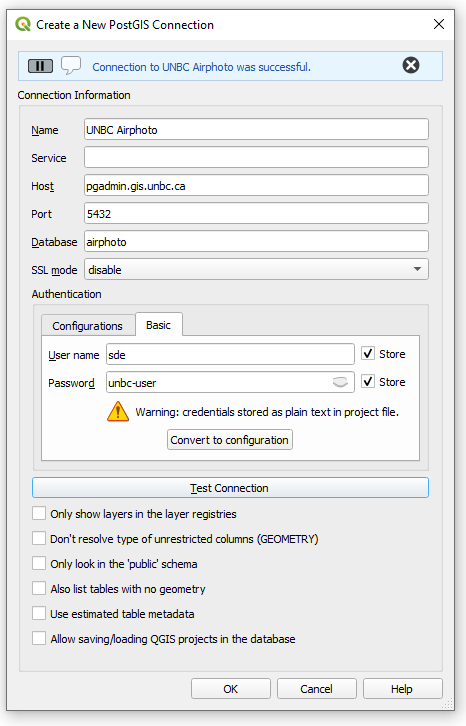Check Use estimated table metadata
Image resolution: width=466 pixels, height=726 pixels.
tap(39, 613)
